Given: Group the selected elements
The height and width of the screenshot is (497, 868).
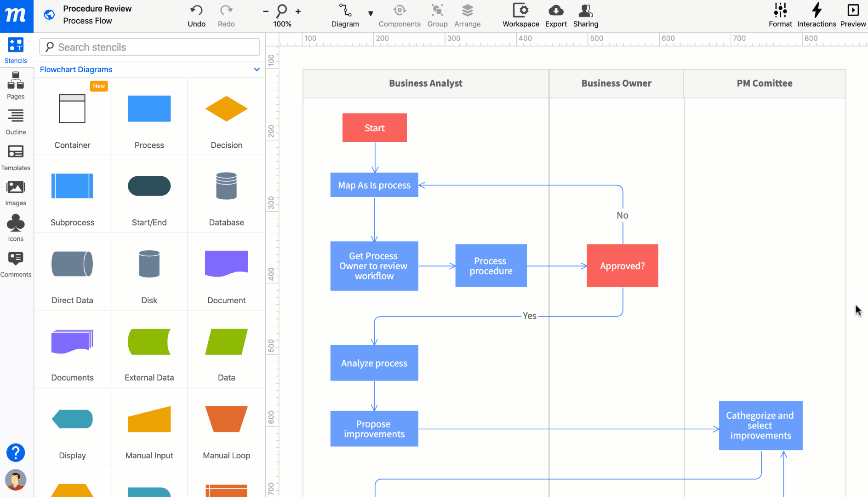Looking at the screenshot, I should [437, 14].
